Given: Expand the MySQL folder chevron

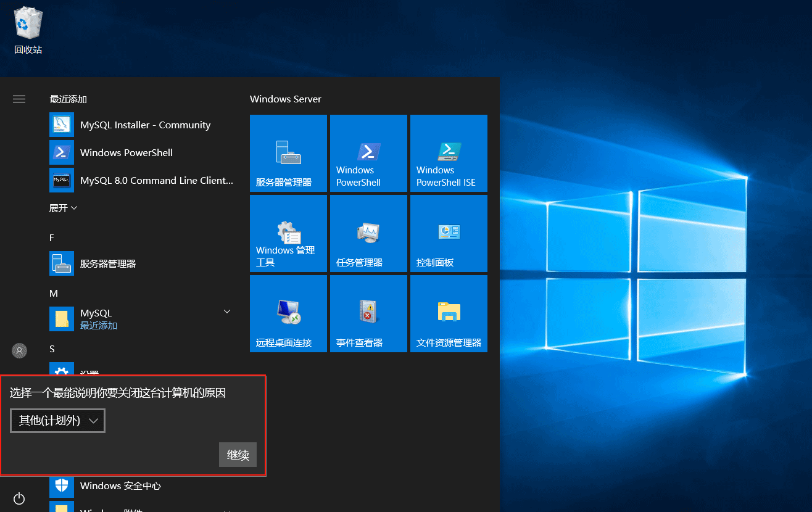Looking at the screenshot, I should [226, 312].
